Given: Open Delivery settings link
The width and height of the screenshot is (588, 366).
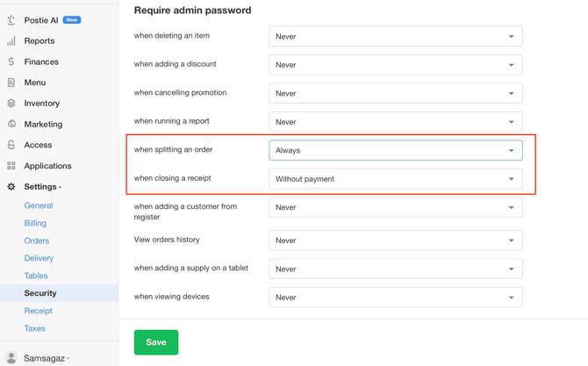Looking at the screenshot, I should [x=39, y=258].
